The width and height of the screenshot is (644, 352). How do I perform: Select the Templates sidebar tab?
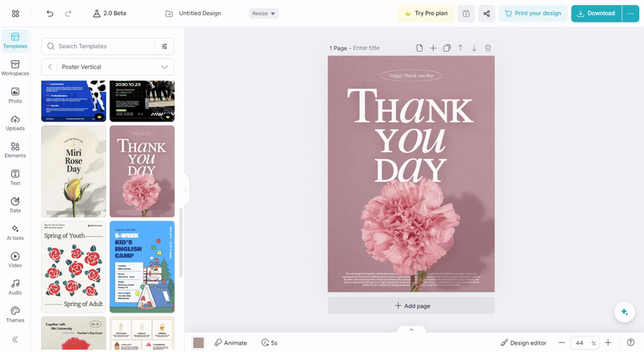pos(15,40)
